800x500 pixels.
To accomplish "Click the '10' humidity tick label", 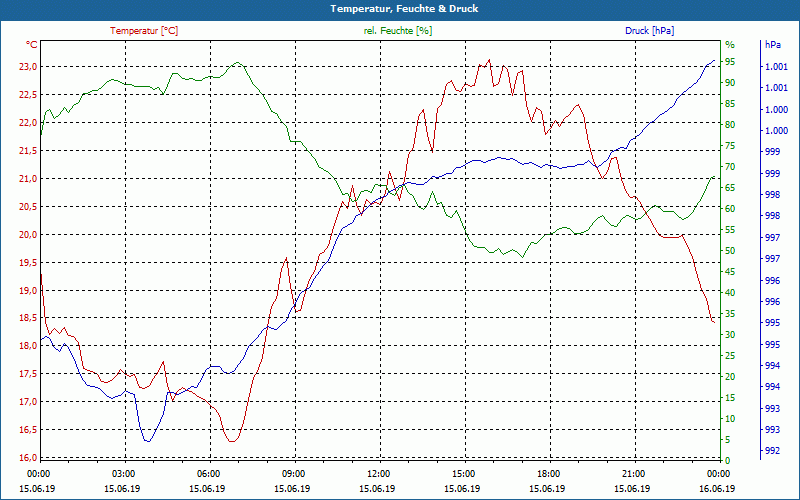I will point(730,419).
